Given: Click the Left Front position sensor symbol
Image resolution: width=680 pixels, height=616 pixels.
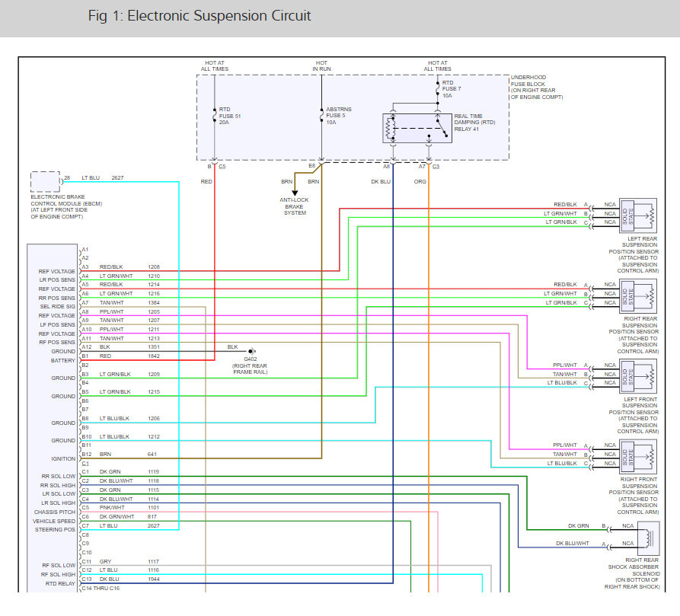Looking at the screenshot, I should pyautogui.click(x=638, y=376).
